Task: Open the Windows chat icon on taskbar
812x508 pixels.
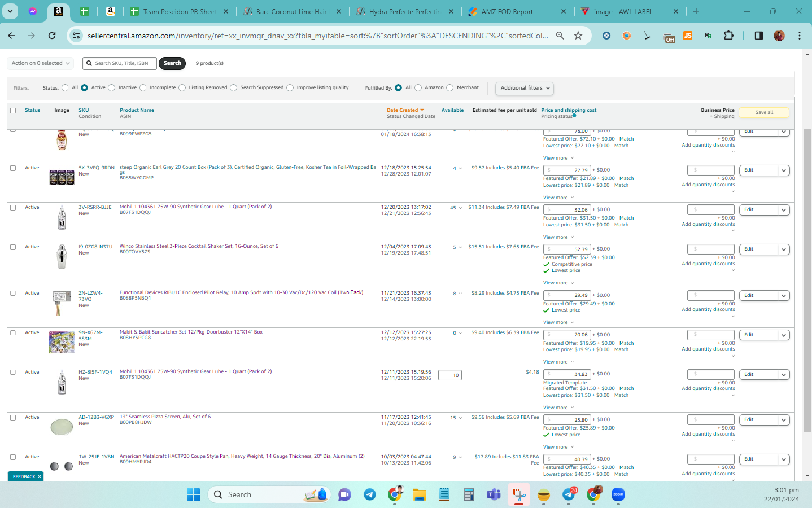Action: [x=344, y=494]
